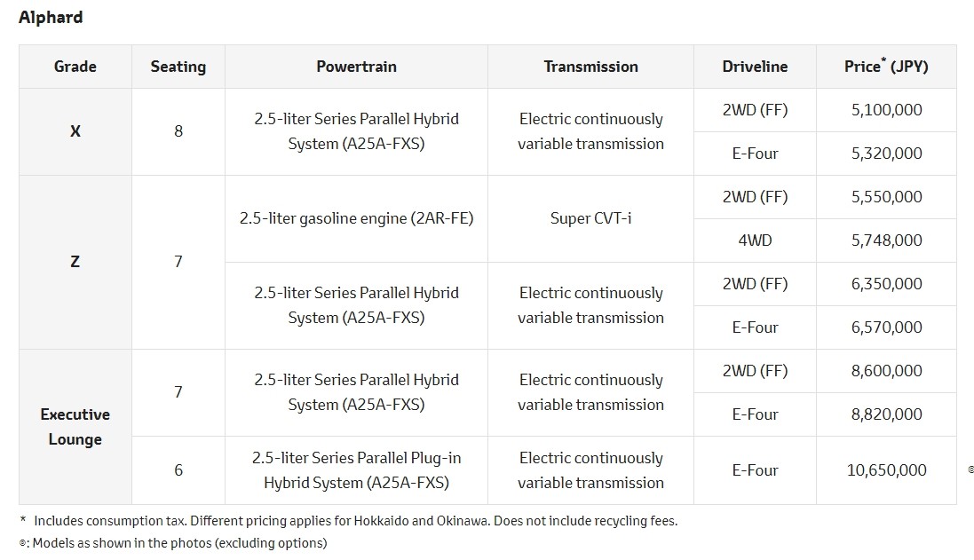Select the Alphard heading above the table
The image size is (974, 560).
click(x=51, y=17)
